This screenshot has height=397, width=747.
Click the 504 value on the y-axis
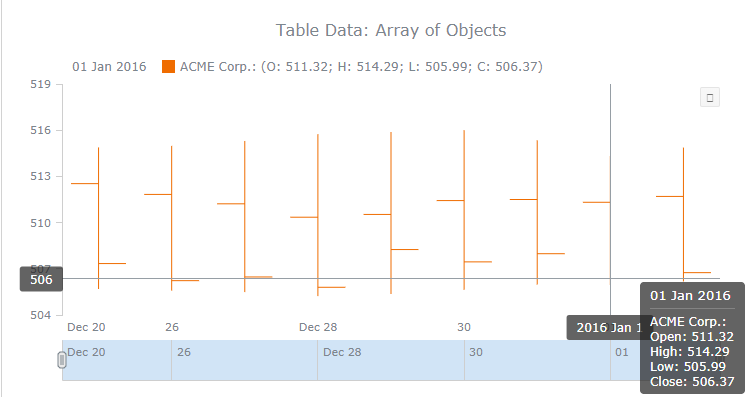coord(40,315)
